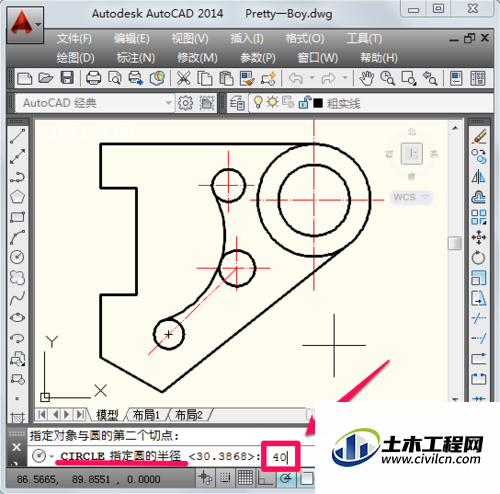The image size is (500, 494).
Task: Toggle Ortho Mode in status bar
Action: click(x=265, y=479)
